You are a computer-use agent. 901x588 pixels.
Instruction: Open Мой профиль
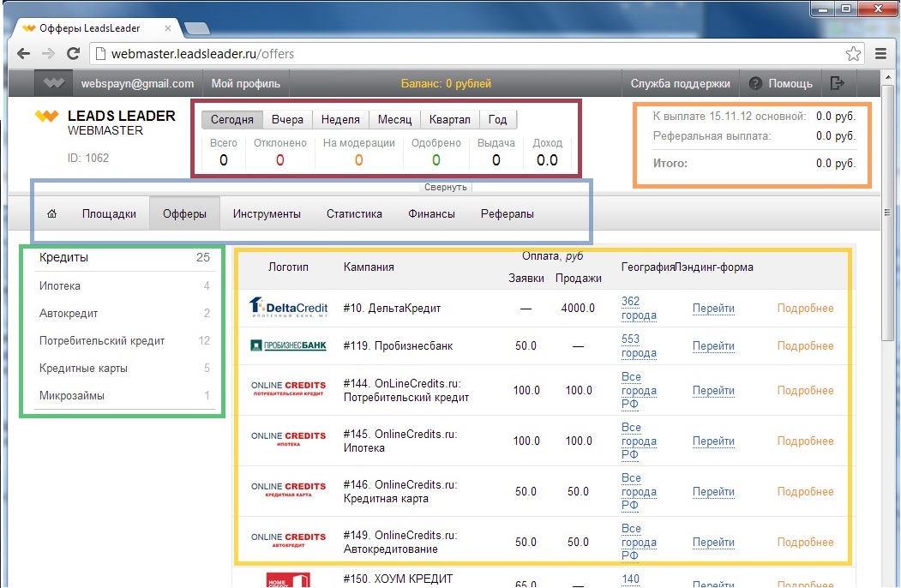click(x=246, y=83)
